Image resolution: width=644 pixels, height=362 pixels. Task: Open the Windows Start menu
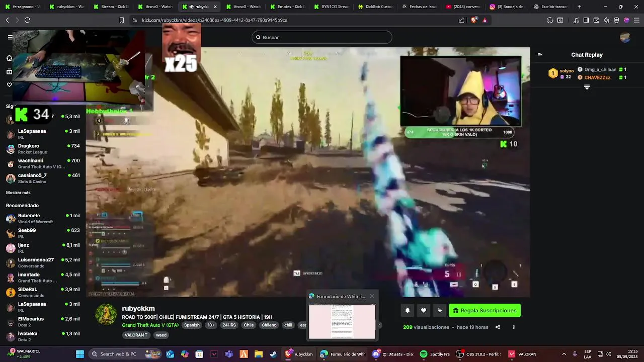(80, 354)
